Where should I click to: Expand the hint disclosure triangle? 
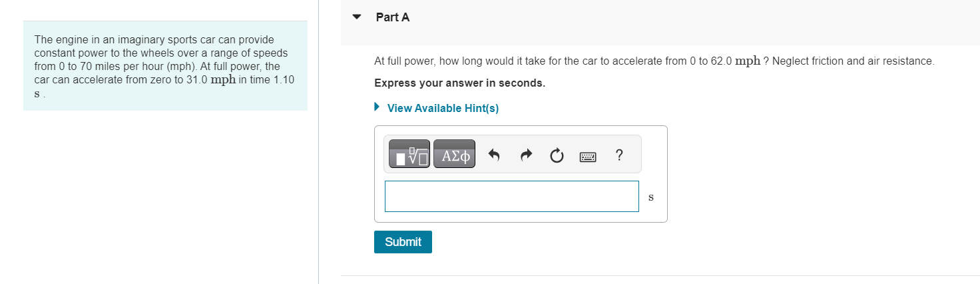[377, 107]
